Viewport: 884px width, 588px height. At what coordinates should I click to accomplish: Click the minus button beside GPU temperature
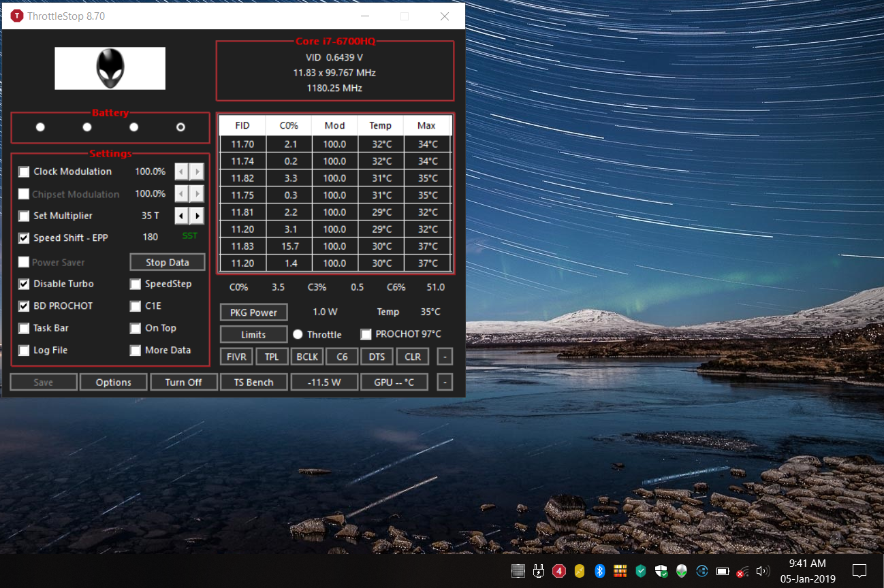click(x=444, y=382)
